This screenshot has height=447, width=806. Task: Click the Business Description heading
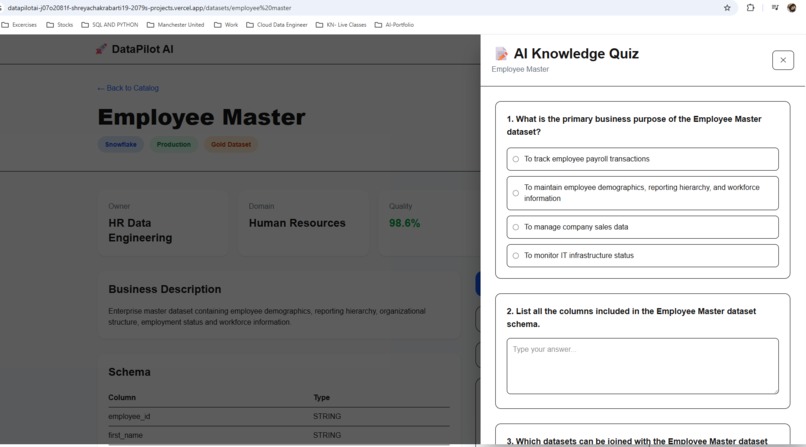pyautogui.click(x=164, y=289)
